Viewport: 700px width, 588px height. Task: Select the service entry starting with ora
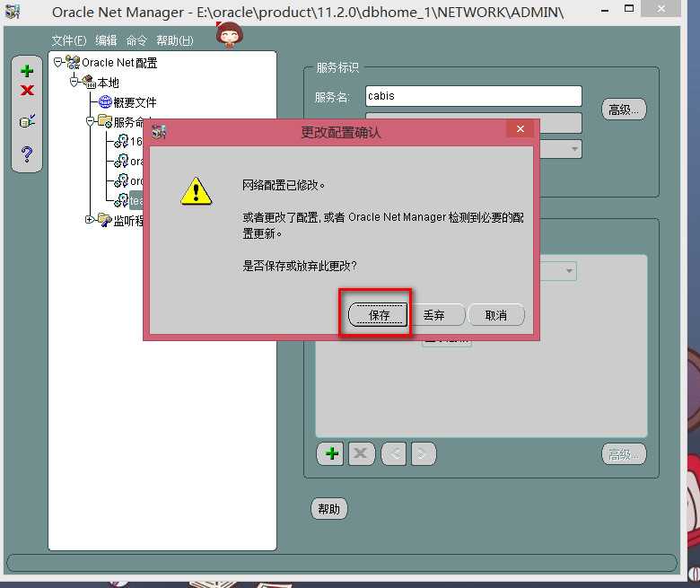(136, 162)
